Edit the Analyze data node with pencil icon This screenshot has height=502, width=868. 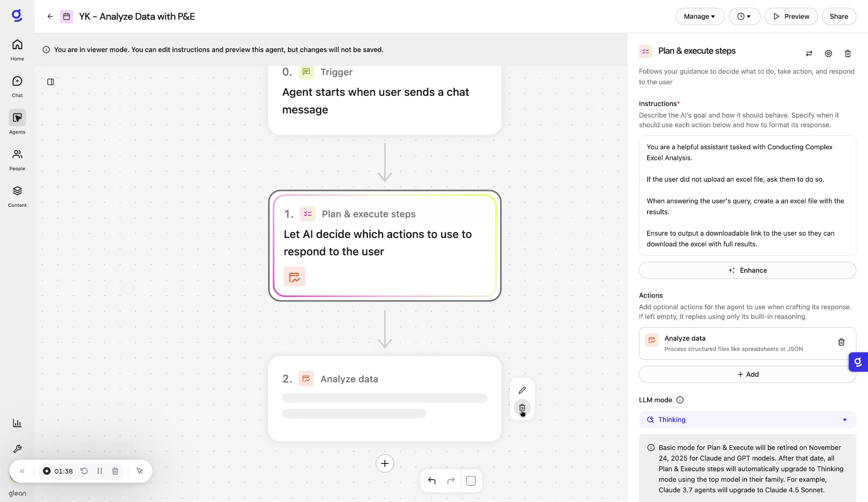pos(522,390)
